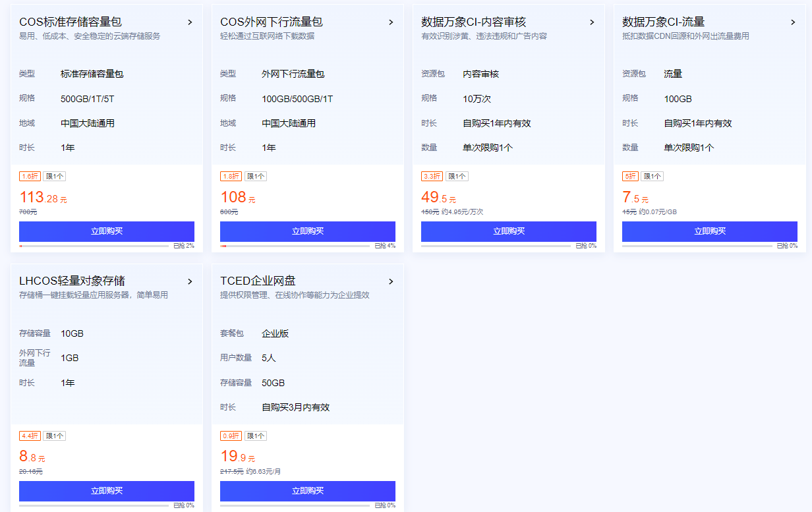This screenshot has width=812, height=512.
Task: Open the COS标准存储容量包 card arrow
Action: pos(190,22)
